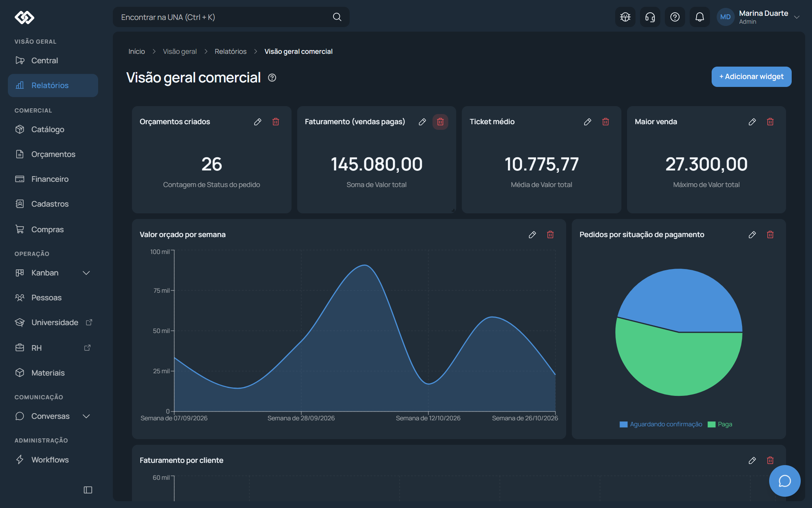Edit the Faturamento por cliente widget
812x508 pixels.
tap(752, 461)
